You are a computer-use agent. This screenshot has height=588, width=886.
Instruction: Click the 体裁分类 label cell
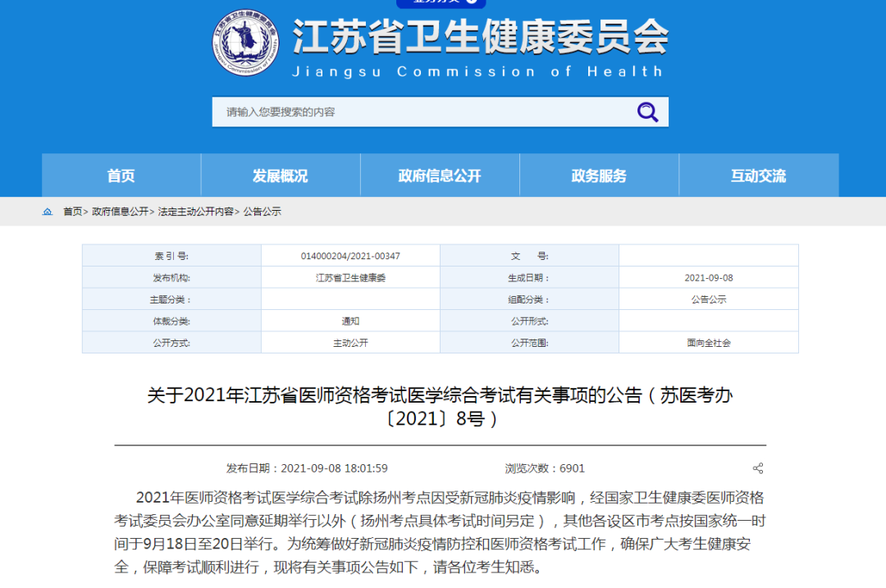[171, 321]
